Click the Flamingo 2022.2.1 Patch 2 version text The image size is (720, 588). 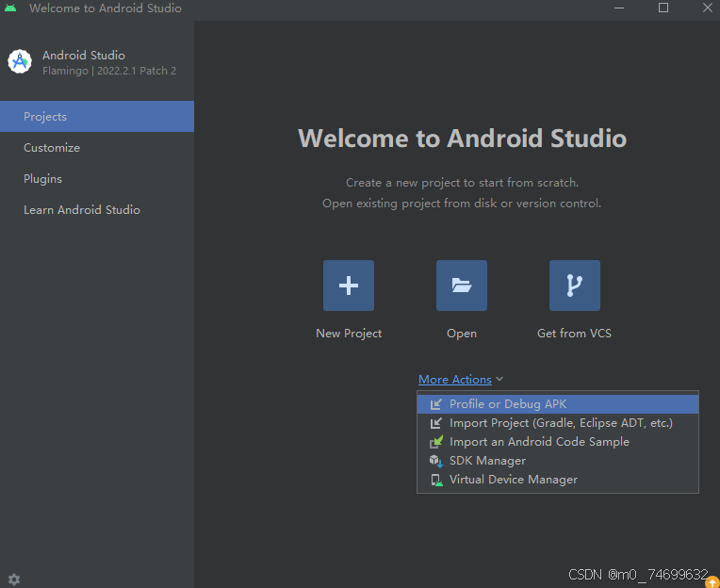click(109, 71)
